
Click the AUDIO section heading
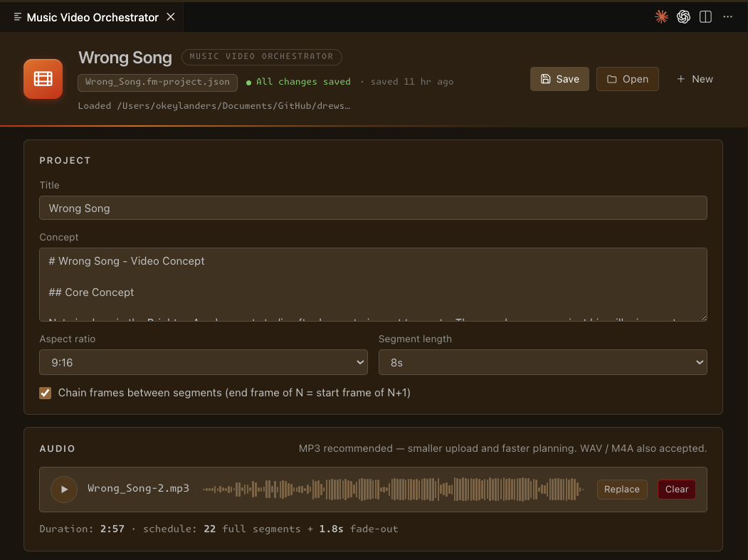pyautogui.click(x=57, y=449)
